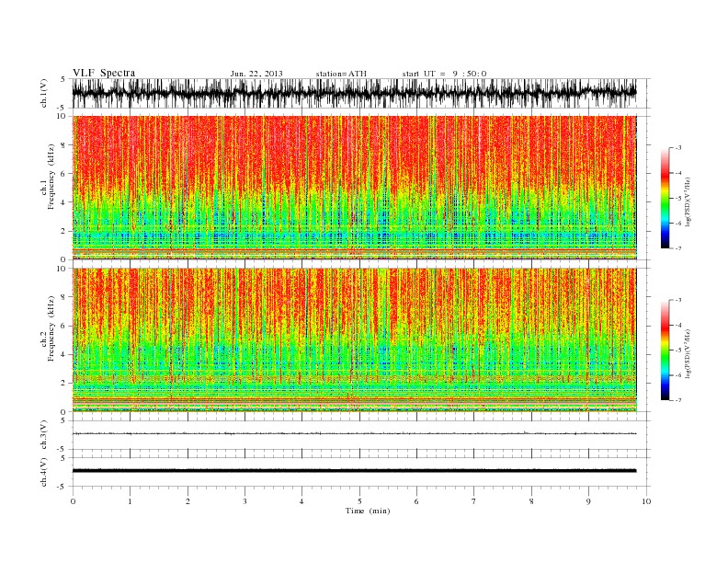Click time axis tick label "2"
The height and width of the screenshot is (563, 728).
pyautogui.click(x=188, y=501)
